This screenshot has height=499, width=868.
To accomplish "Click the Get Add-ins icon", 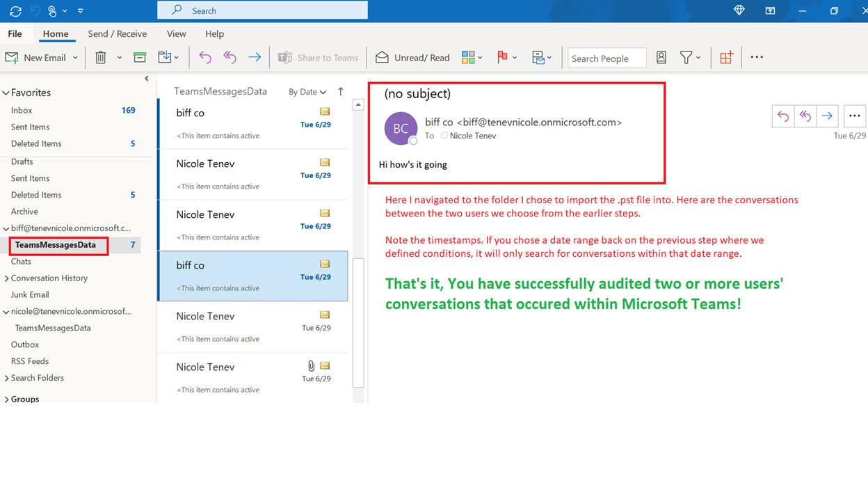I will click(x=726, y=58).
